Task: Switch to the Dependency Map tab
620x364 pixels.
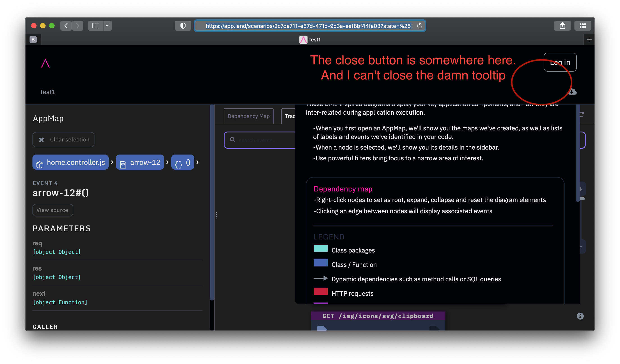Action: (248, 116)
